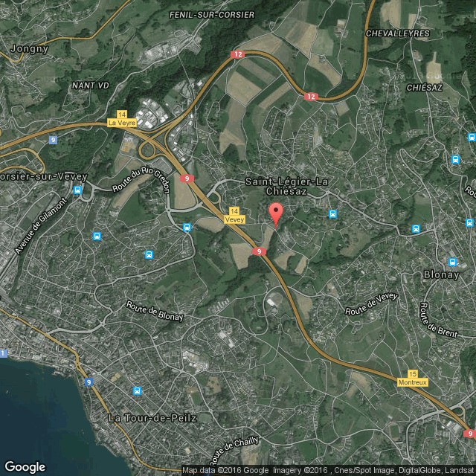Click the NANT VD label
The height and width of the screenshot is (476, 476).
(91, 86)
